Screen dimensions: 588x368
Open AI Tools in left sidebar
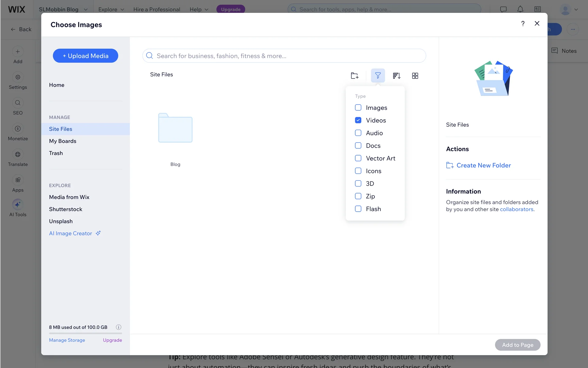click(x=18, y=208)
